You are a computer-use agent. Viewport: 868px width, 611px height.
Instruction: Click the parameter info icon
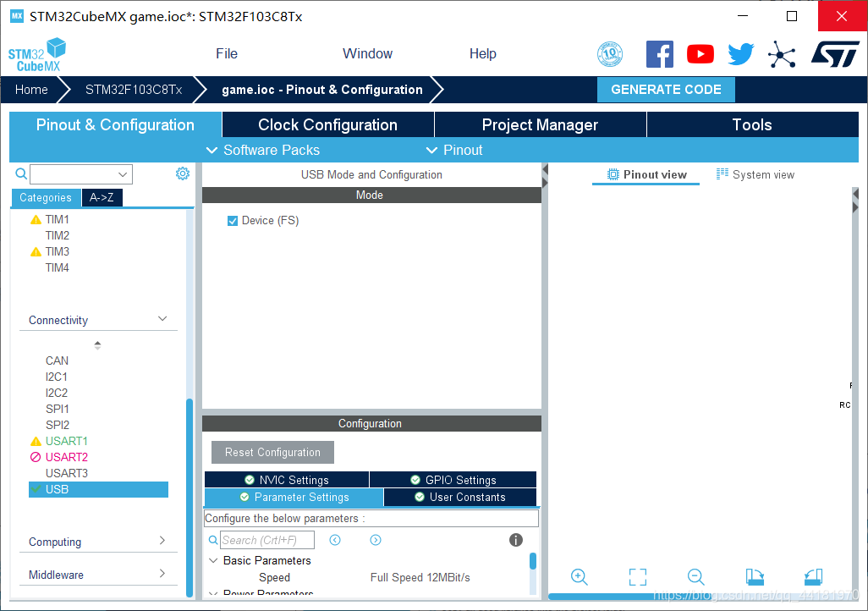[x=516, y=540]
